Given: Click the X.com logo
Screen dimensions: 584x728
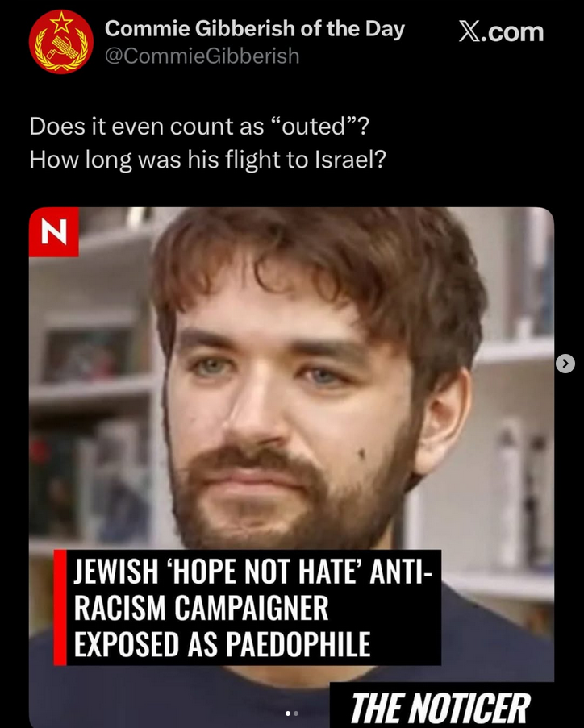Looking at the screenshot, I should [x=501, y=32].
